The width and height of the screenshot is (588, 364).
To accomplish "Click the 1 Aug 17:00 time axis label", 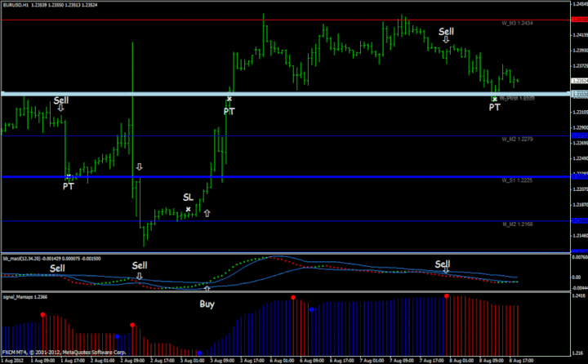I will tap(73, 361).
